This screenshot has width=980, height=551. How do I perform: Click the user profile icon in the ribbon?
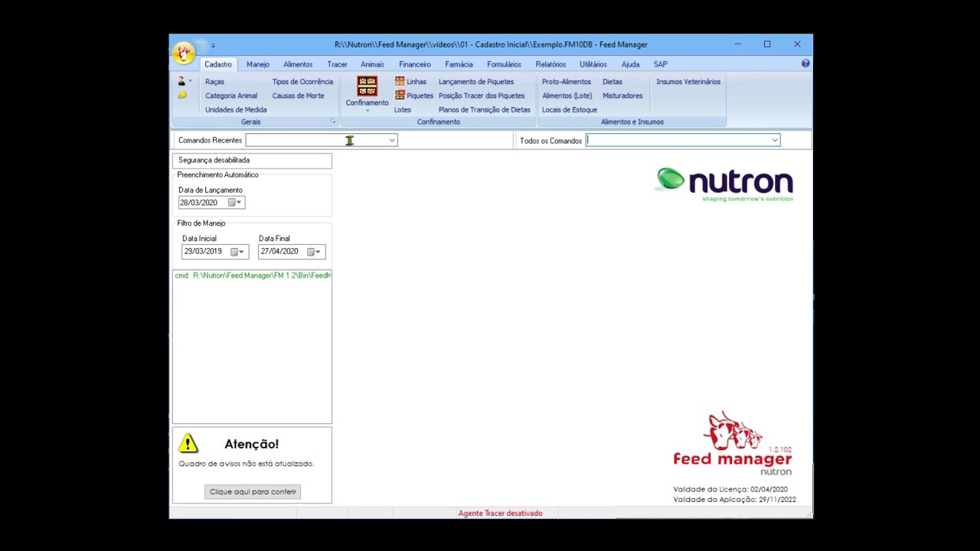pyautogui.click(x=181, y=81)
